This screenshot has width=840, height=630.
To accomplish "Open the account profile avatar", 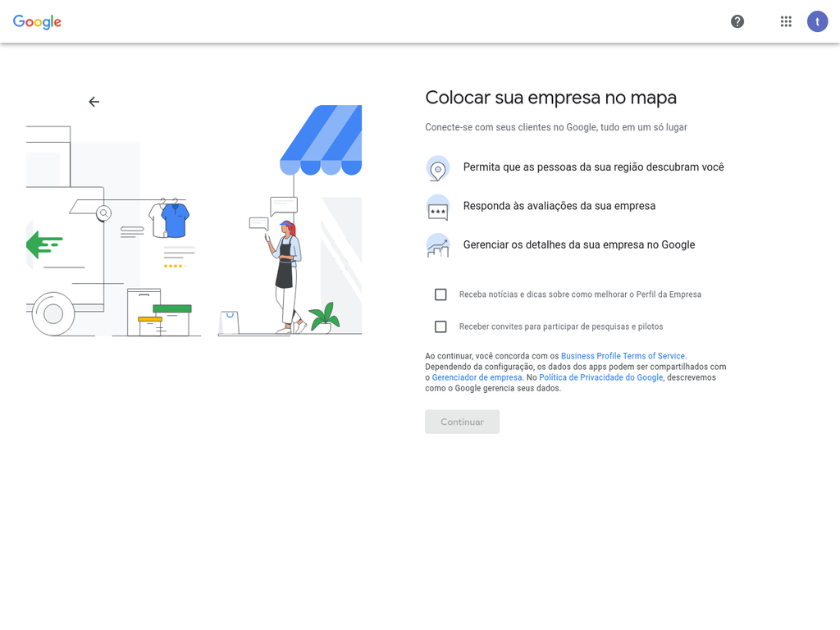I will point(817,21).
